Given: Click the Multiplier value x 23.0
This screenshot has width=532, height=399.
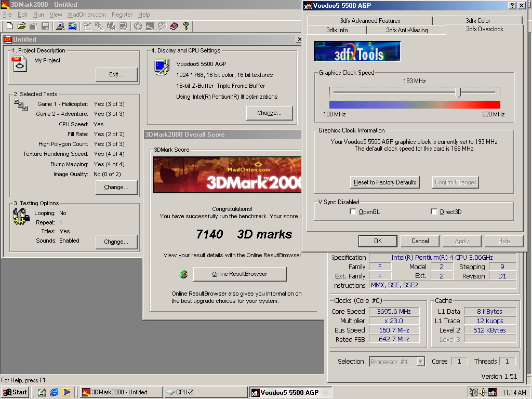Looking at the screenshot, I should click(x=394, y=321).
